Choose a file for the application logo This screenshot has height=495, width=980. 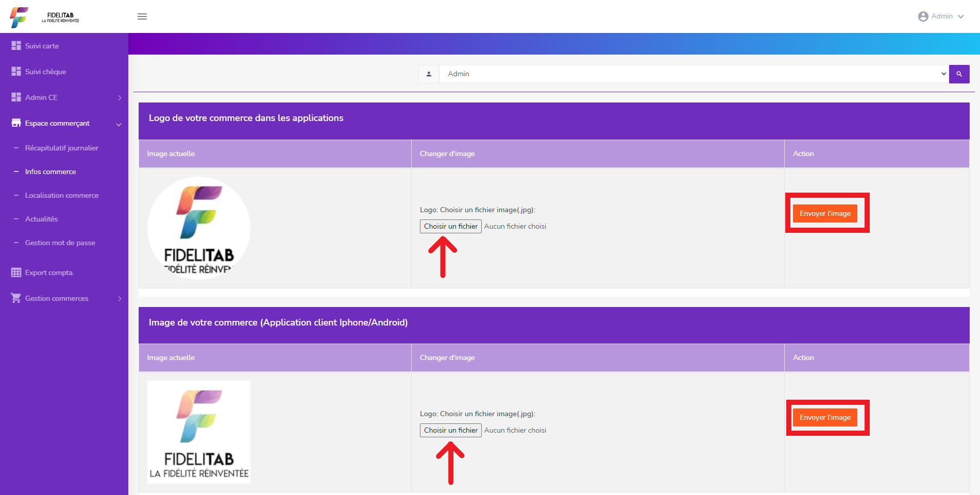pyautogui.click(x=450, y=227)
